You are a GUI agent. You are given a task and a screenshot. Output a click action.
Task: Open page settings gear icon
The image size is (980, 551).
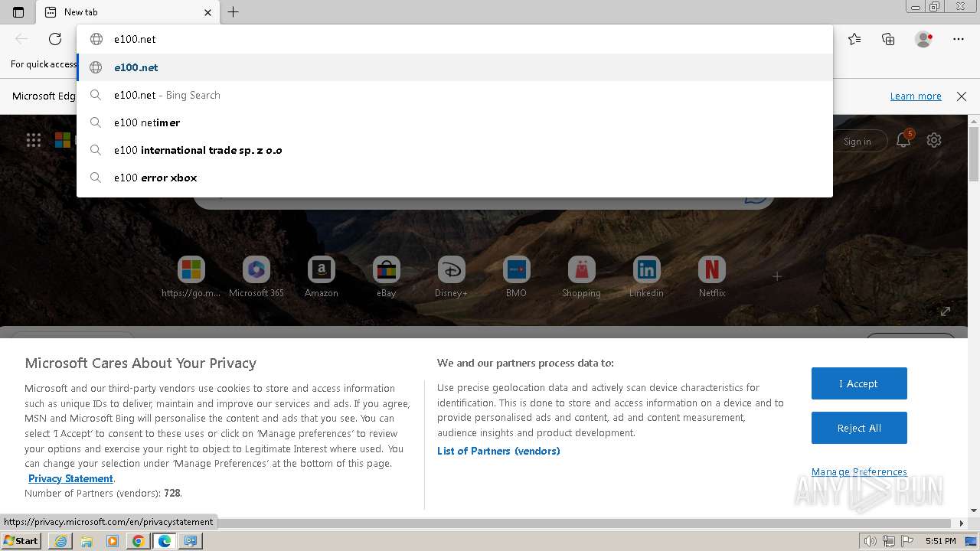(x=934, y=140)
